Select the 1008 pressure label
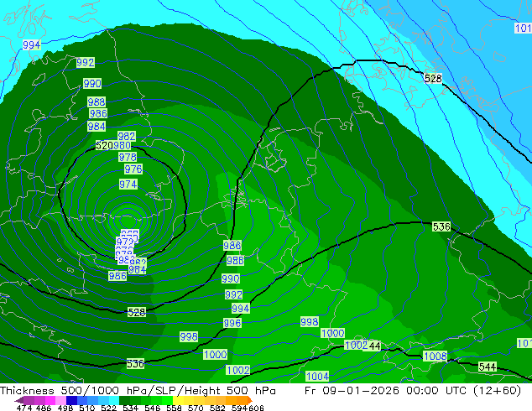Image resolution: width=532 pixels, height=411 pixels. pos(435,356)
